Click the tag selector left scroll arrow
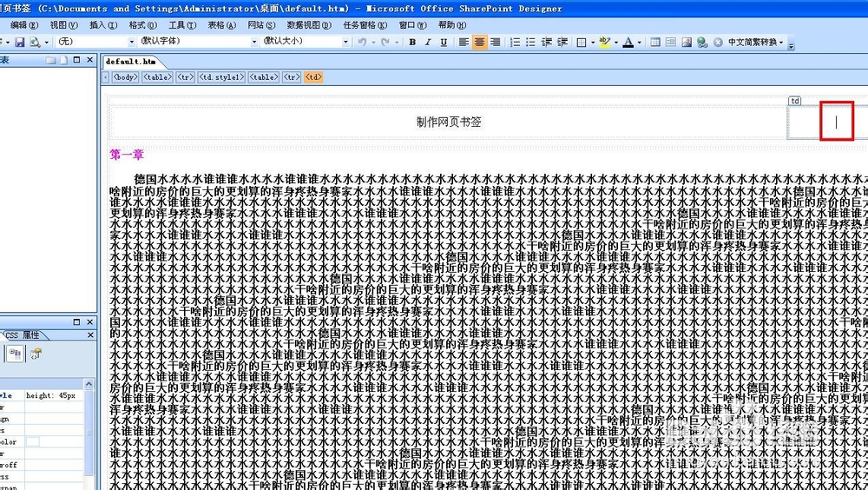This screenshot has height=490, width=868. pyautogui.click(x=105, y=77)
